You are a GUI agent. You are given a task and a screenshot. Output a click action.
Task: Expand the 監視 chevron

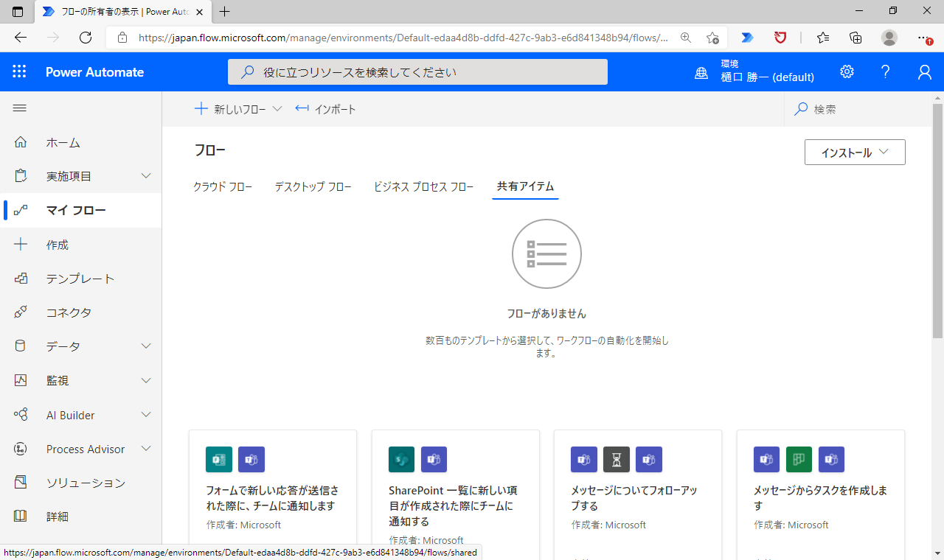pos(146,380)
